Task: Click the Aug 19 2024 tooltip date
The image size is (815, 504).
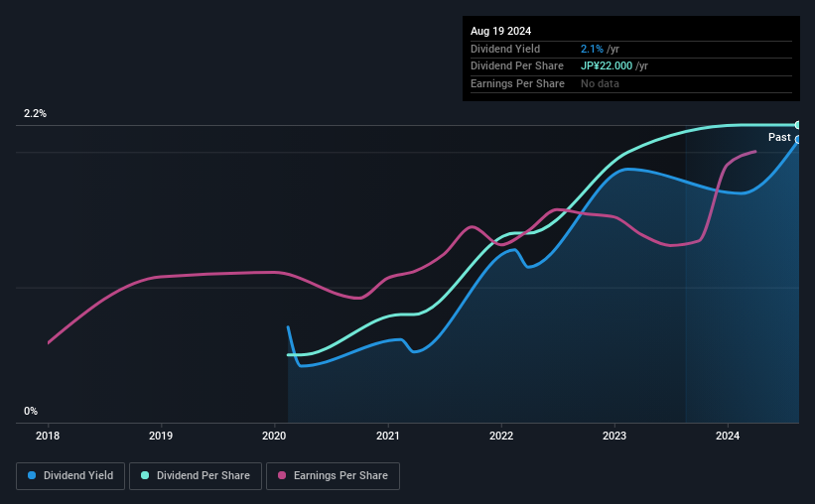Action: [x=500, y=31]
